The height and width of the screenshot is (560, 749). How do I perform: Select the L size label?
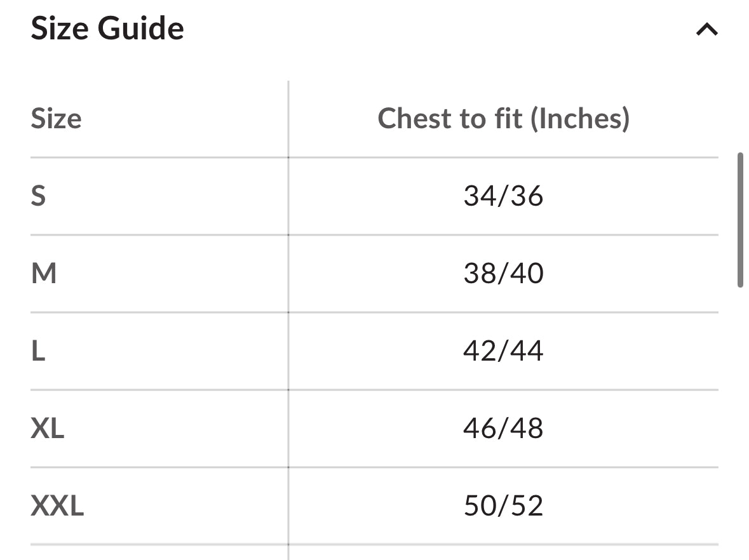click(38, 351)
